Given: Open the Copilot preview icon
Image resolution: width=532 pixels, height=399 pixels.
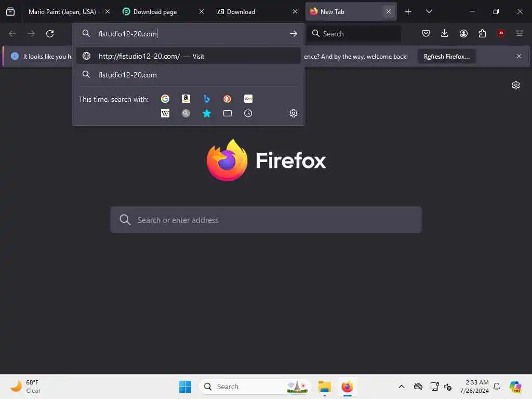Looking at the screenshot, I should [x=515, y=387].
